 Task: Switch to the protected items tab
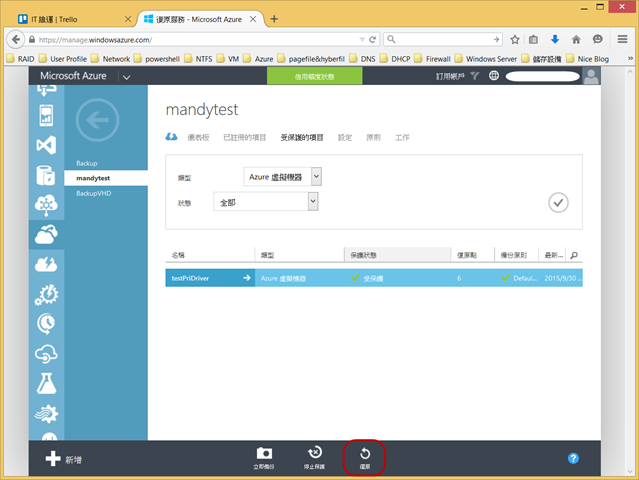coord(302,138)
